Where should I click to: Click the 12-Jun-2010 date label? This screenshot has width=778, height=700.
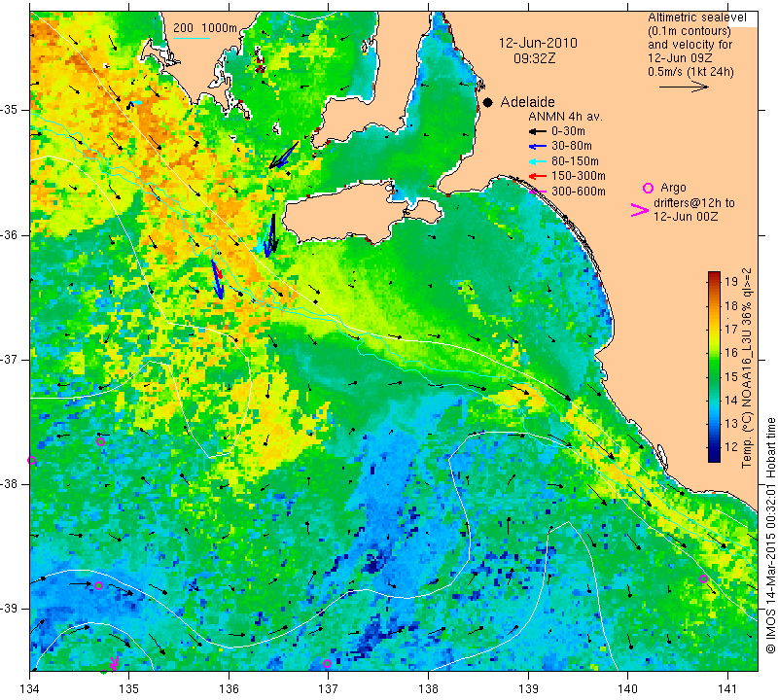538,43
